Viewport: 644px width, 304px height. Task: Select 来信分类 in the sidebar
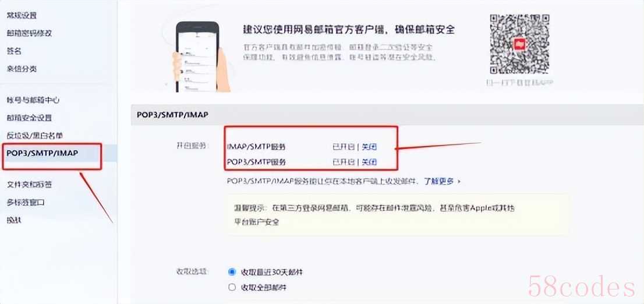(22, 69)
